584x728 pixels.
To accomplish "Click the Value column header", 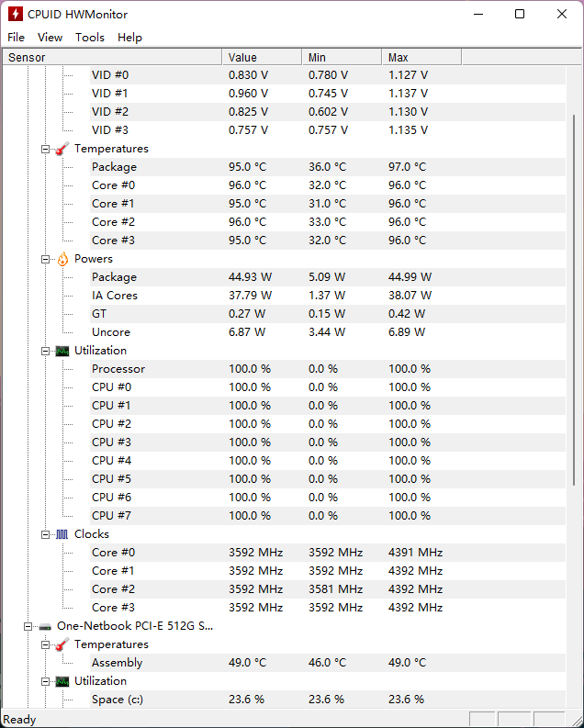I will pyautogui.click(x=262, y=57).
